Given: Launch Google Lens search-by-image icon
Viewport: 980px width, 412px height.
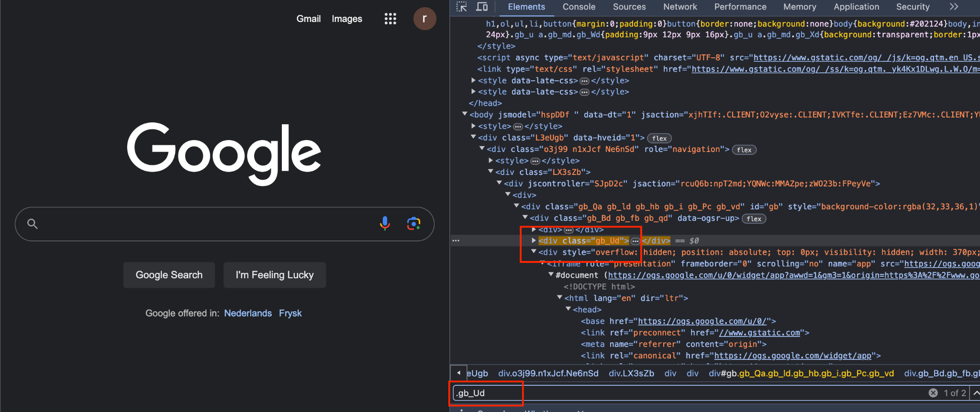Looking at the screenshot, I should [x=413, y=223].
